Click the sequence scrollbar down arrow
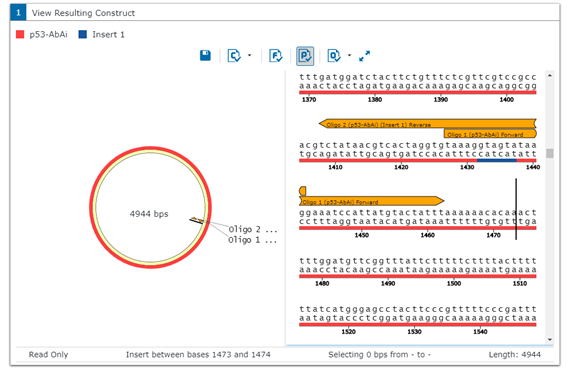Viewport: 571px width, 371px height. click(x=550, y=339)
